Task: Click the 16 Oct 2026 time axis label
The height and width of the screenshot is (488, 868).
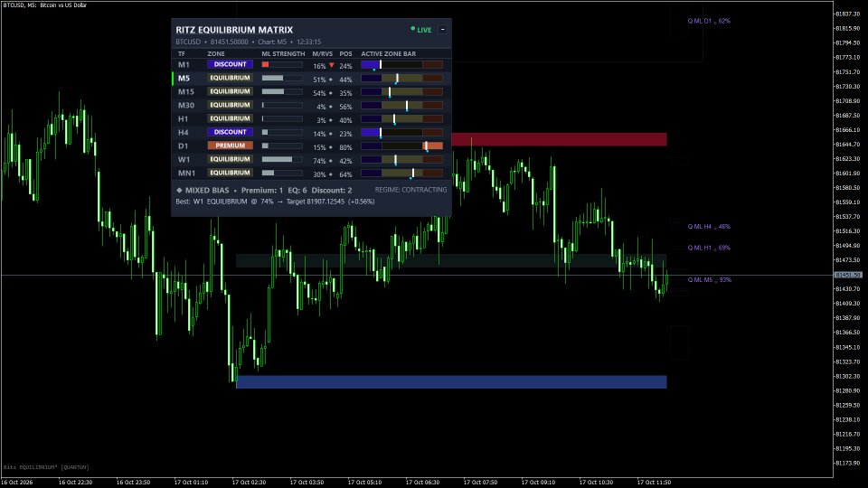Action: point(18,483)
